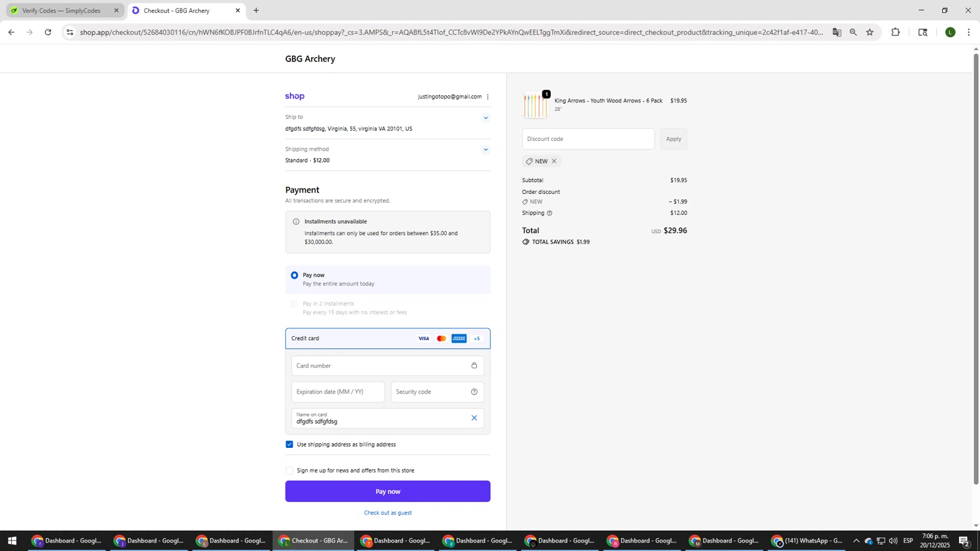Show the +5 additional card types

click(x=477, y=339)
